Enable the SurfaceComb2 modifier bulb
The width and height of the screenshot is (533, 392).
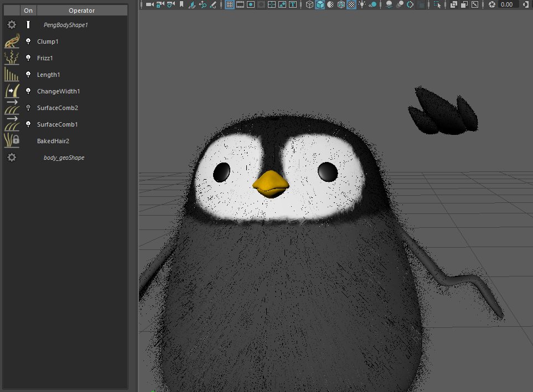[28, 108]
